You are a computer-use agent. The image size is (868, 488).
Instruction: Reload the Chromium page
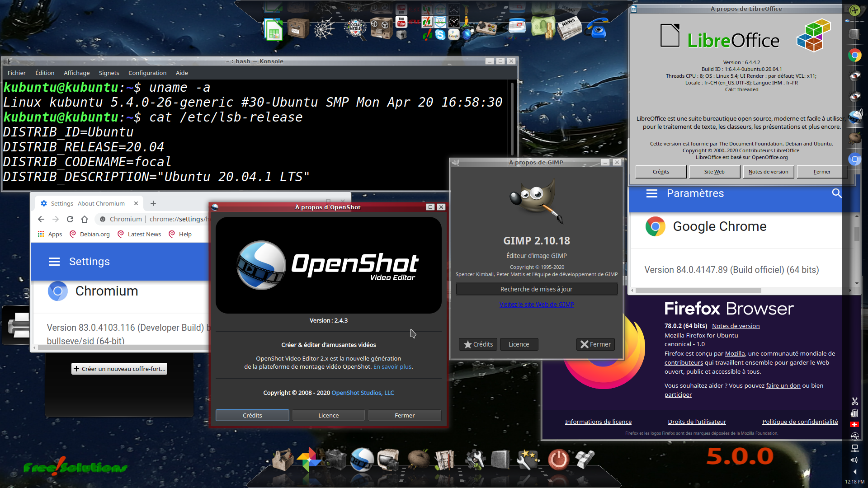pos(70,219)
